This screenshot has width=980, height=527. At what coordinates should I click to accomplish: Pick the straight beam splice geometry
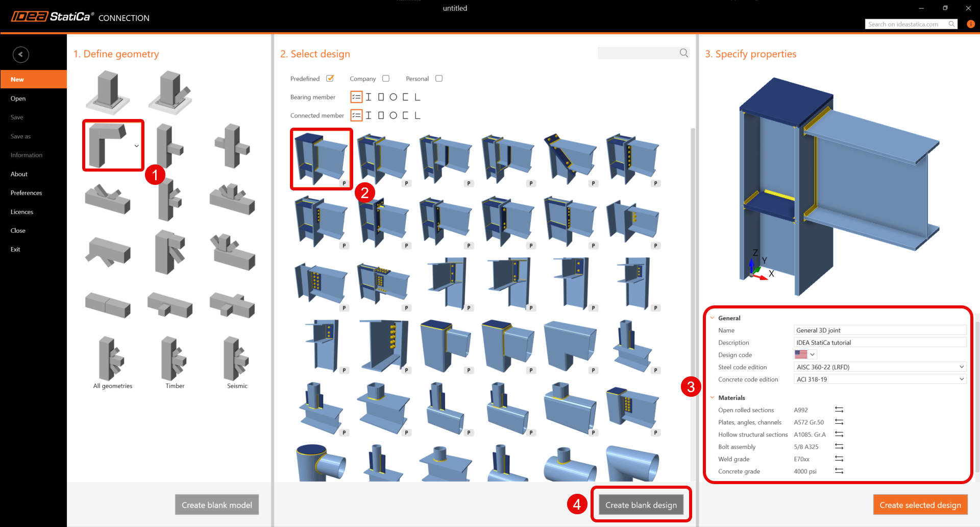coord(108,305)
